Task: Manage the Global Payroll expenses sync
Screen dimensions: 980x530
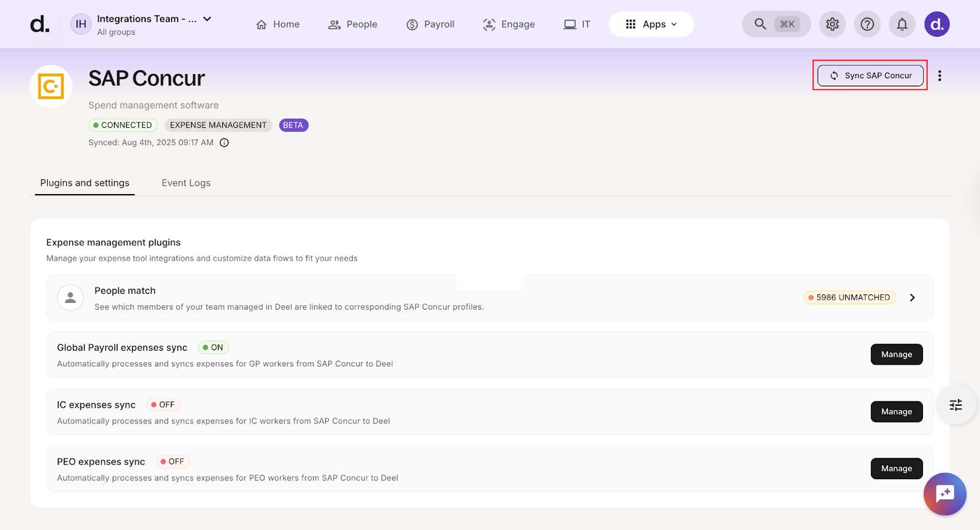Action: pos(896,354)
